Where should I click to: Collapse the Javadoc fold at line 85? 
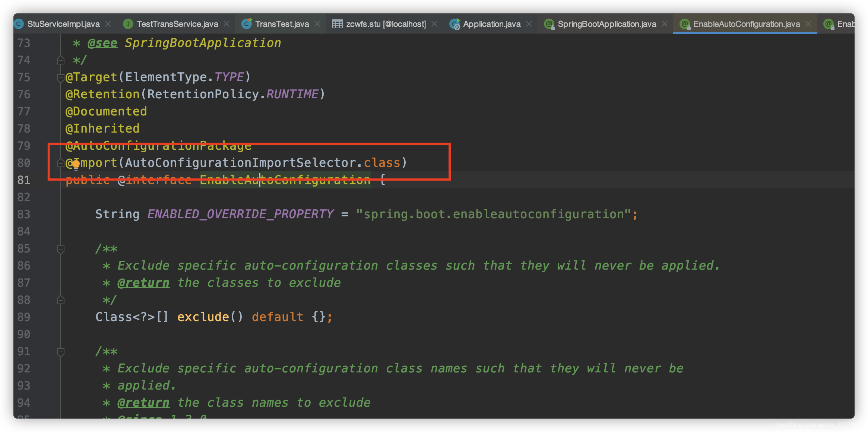61,249
